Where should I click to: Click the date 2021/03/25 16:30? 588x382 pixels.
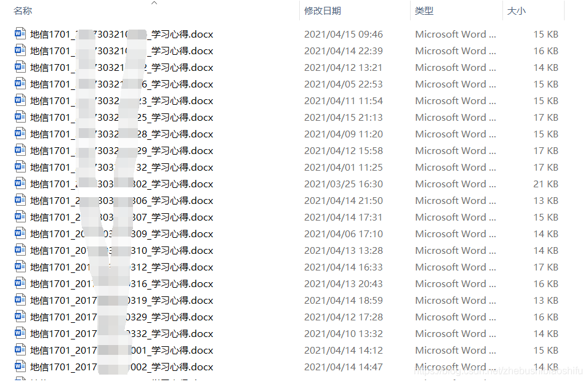344,184
